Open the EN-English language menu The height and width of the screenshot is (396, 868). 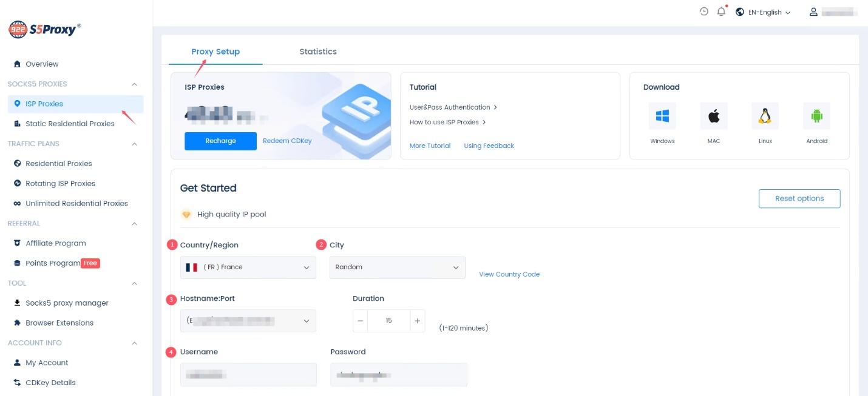pyautogui.click(x=764, y=12)
